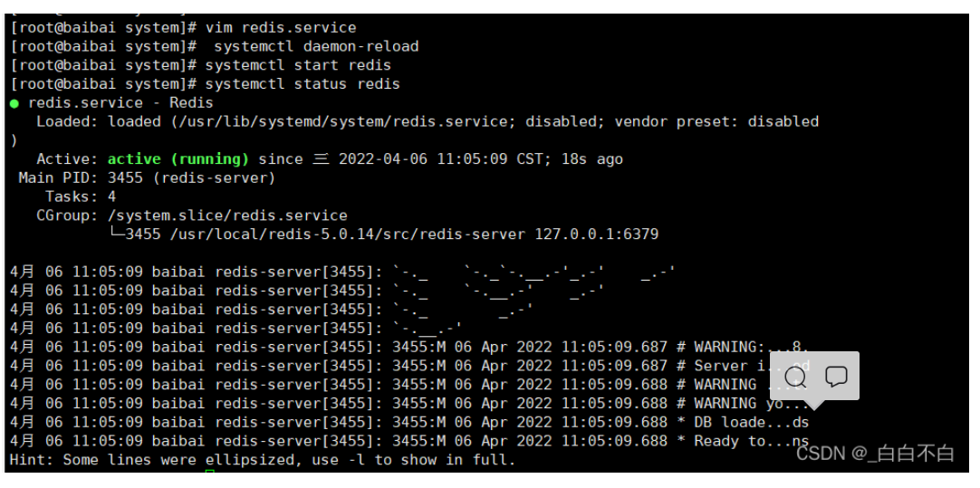This screenshot has width=980, height=488.
Task: Click the 'redis.service - Redis' heading
Action: point(120,103)
